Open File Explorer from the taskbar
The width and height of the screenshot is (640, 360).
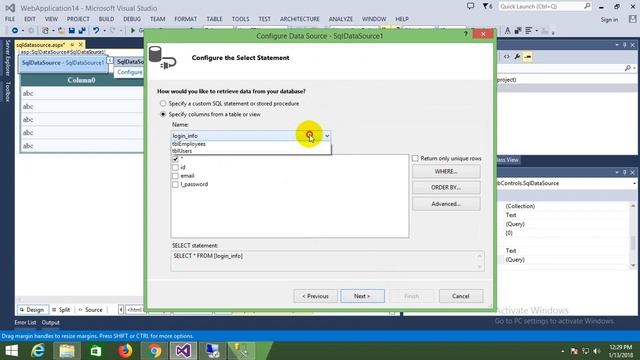[x=67, y=351]
